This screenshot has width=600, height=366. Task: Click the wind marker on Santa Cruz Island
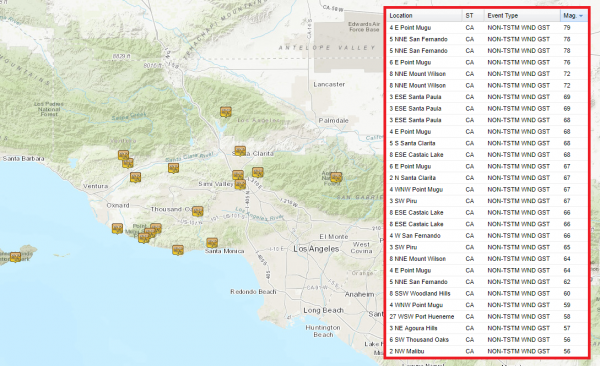point(15,257)
